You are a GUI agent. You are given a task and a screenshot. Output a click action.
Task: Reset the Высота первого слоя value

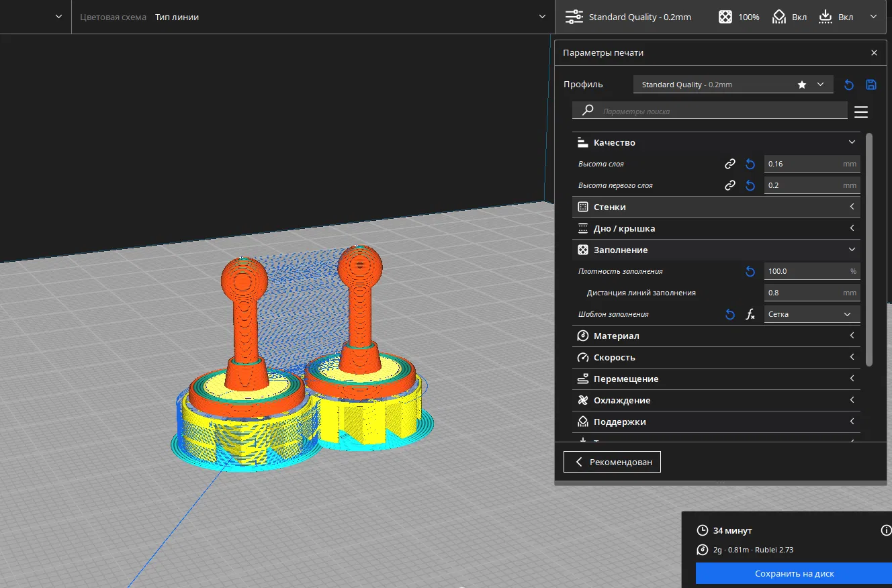(x=750, y=185)
